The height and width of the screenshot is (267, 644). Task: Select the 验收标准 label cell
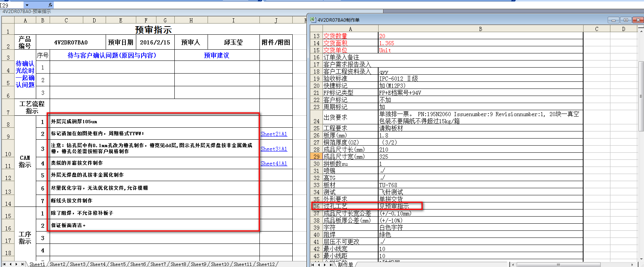coord(350,78)
